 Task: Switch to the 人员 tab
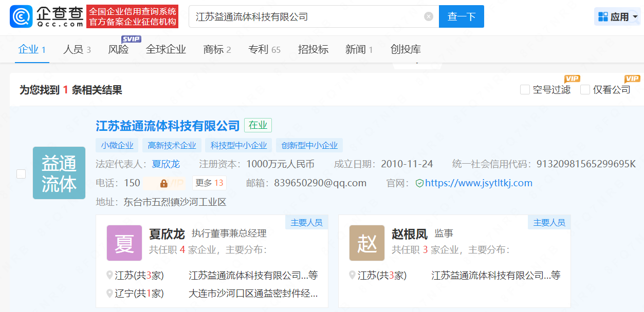[77, 49]
